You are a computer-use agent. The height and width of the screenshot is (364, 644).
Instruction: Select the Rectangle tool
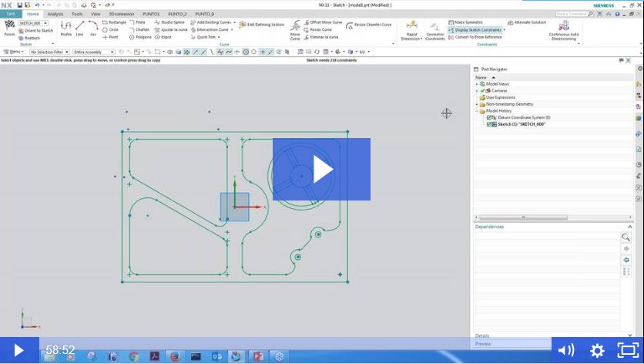click(114, 22)
